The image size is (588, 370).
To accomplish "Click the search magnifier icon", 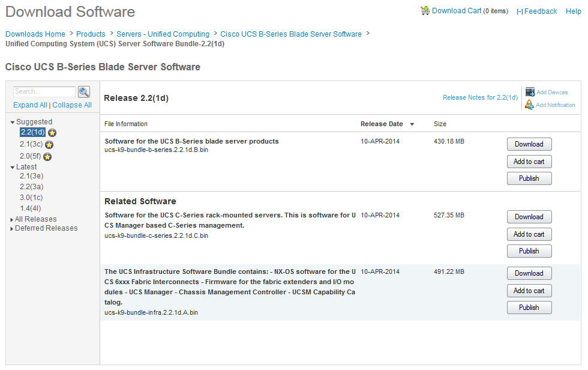I will [x=84, y=92].
